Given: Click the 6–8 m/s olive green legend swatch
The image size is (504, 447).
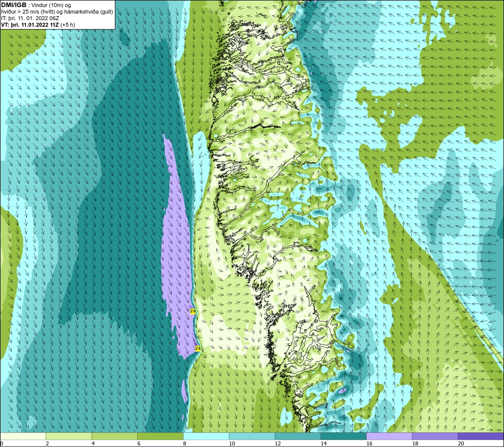Looking at the screenshot, I should click(x=160, y=436).
